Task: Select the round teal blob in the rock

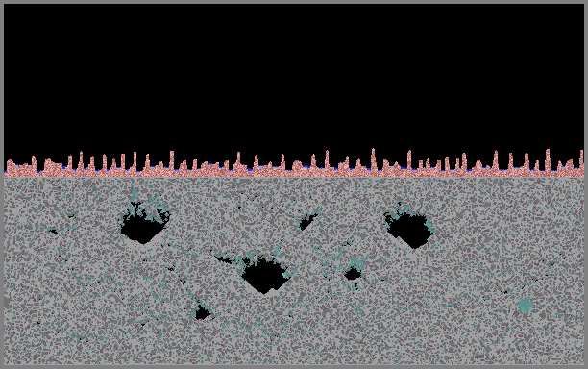Action: click(526, 305)
